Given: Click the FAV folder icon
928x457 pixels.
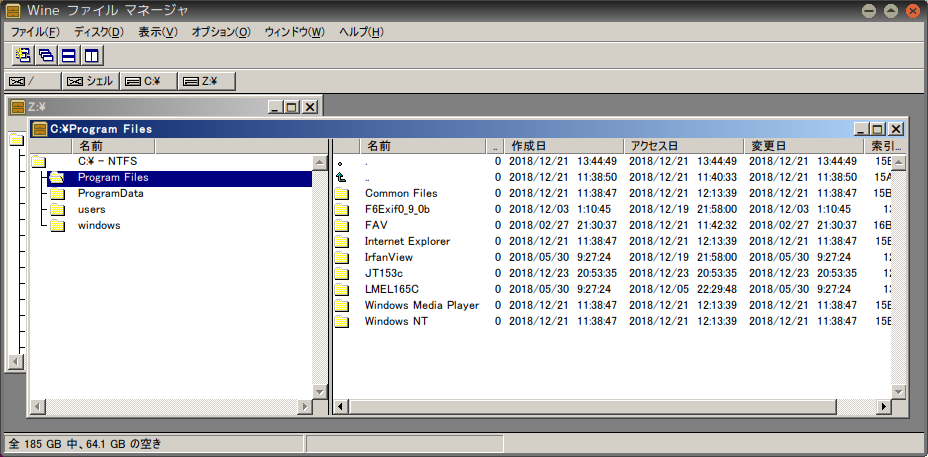Looking at the screenshot, I should (342, 226).
